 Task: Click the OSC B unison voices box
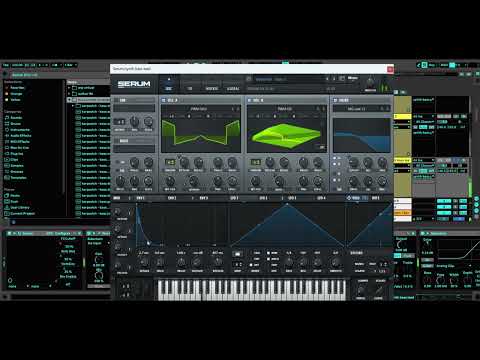coord(256,162)
